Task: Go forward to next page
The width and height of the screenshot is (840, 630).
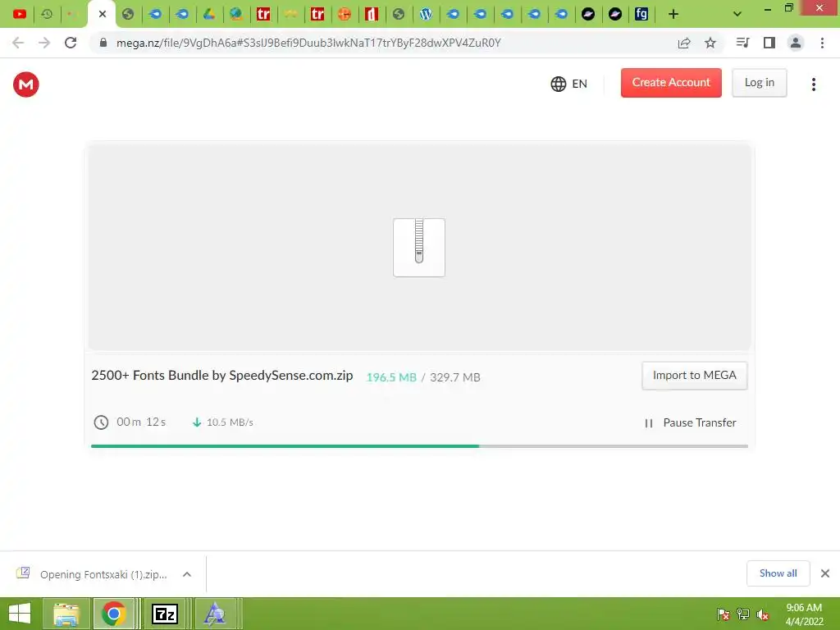Action: click(x=44, y=43)
